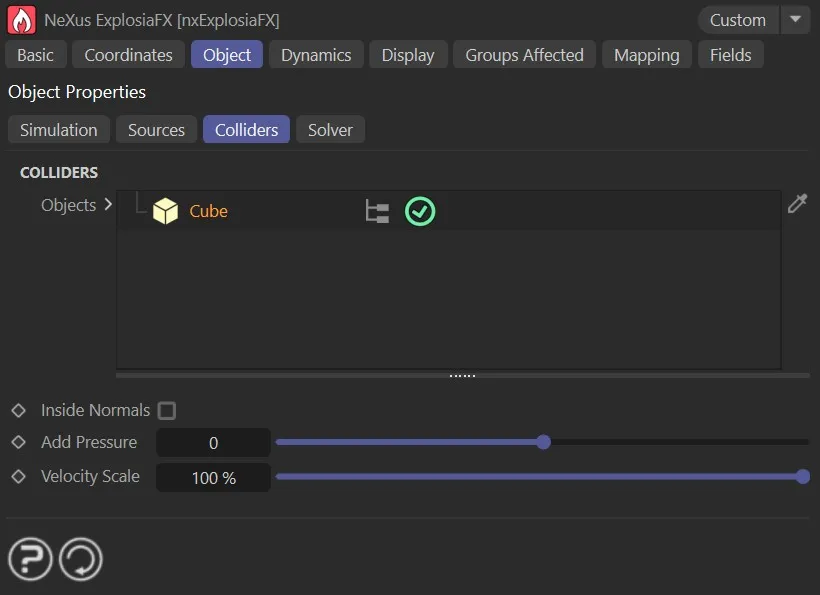This screenshot has width=820, height=595.
Task: Open the Solver sub-tab
Action: click(x=330, y=130)
